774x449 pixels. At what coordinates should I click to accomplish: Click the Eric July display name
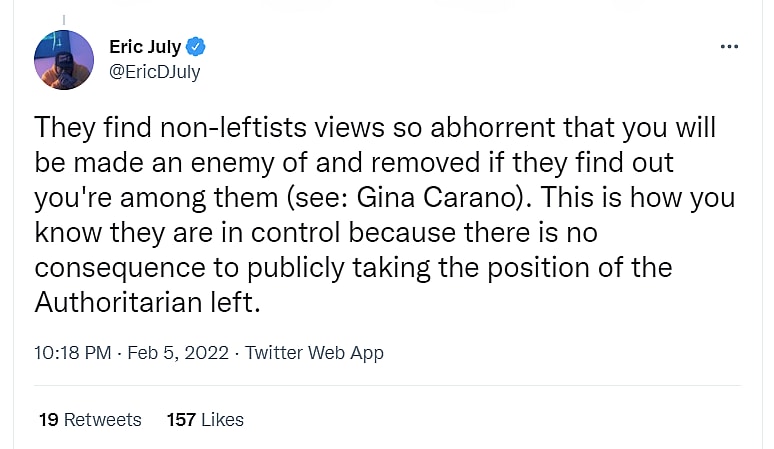[x=145, y=47]
